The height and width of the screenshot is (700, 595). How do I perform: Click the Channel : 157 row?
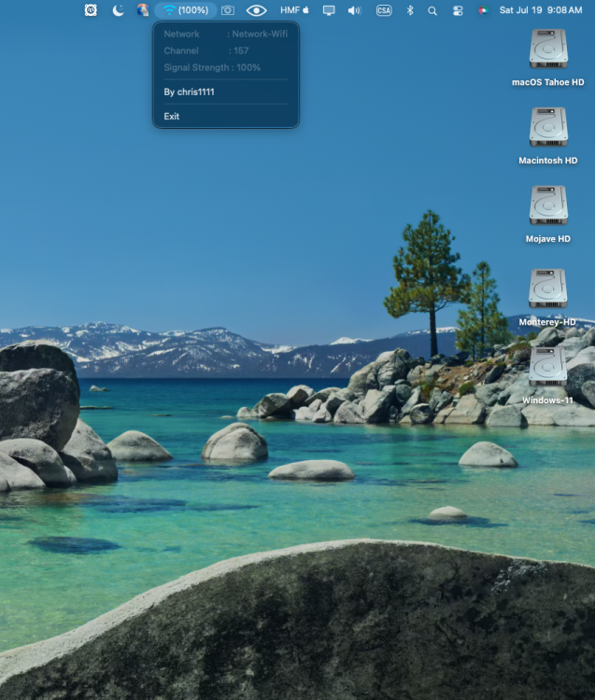click(226, 51)
